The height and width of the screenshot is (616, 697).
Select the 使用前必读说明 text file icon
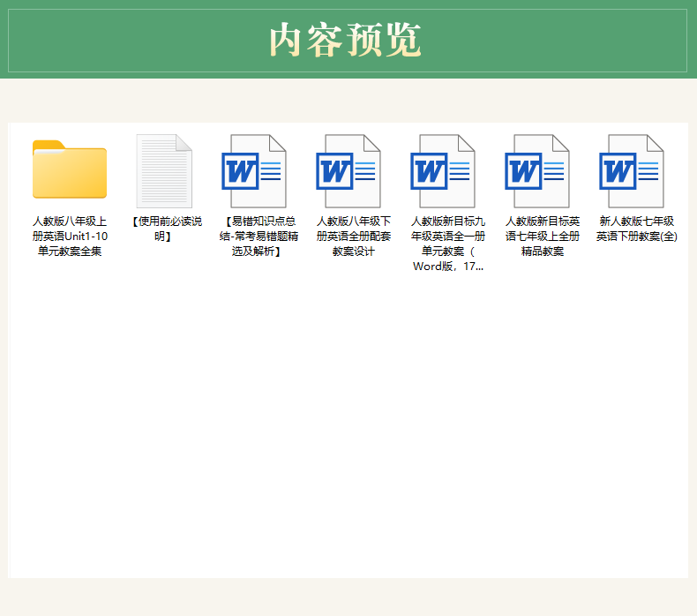164,171
